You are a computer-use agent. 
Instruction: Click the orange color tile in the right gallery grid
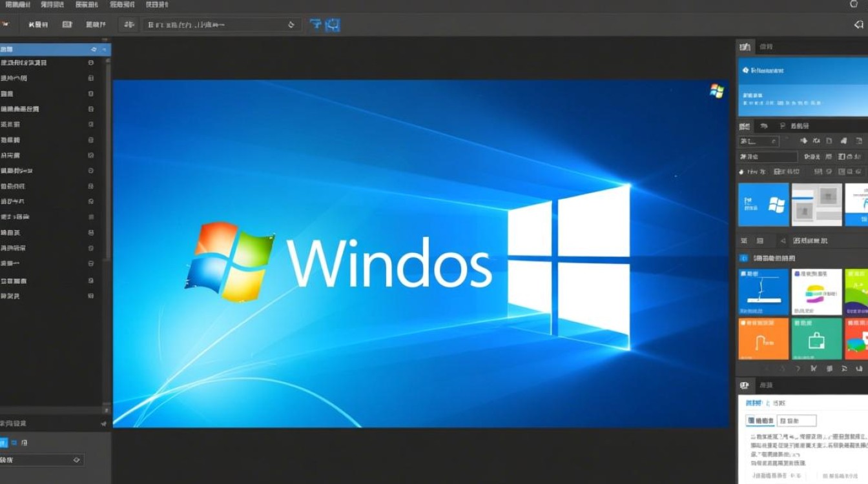[763, 338]
